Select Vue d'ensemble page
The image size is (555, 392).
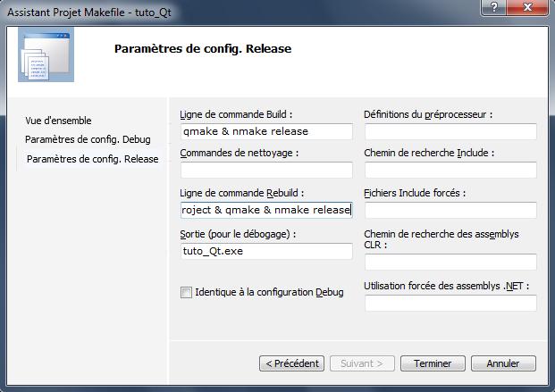pyautogui.click(x=58, y=121)
